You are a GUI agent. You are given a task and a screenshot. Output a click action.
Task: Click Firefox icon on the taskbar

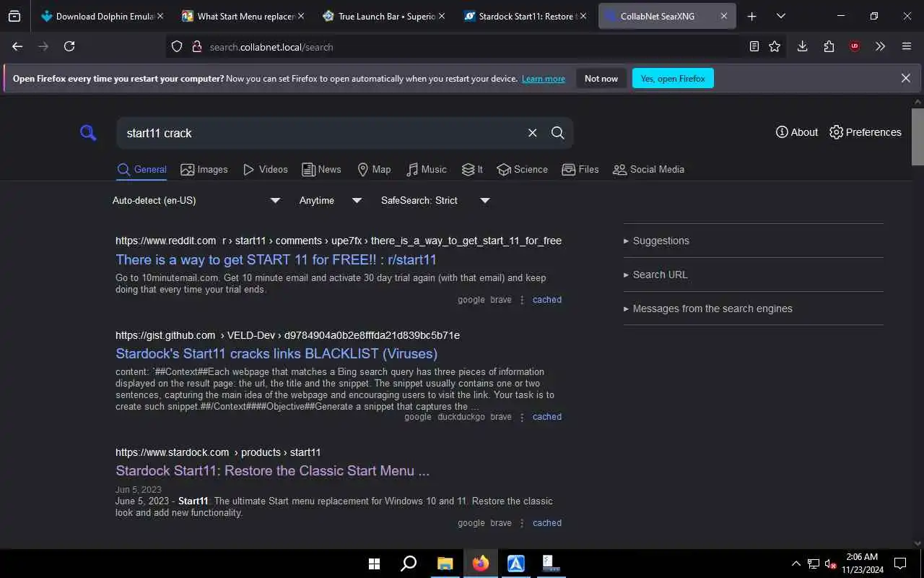coord(480,564)
